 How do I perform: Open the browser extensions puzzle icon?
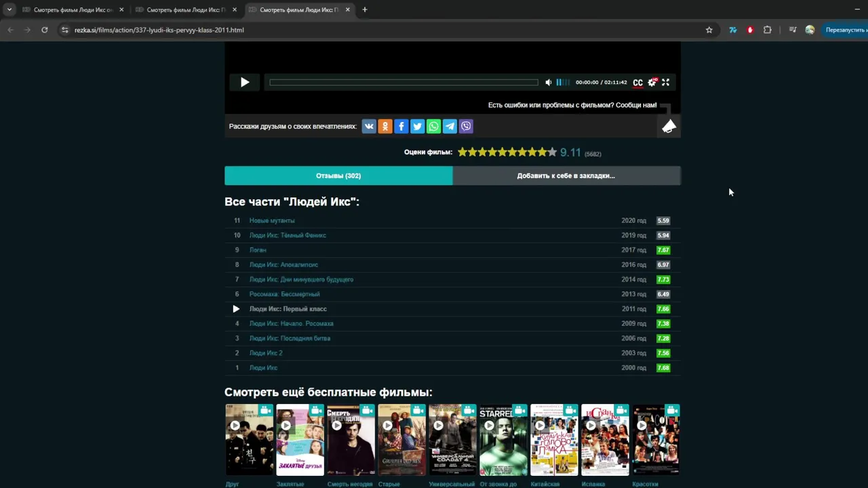768,30
